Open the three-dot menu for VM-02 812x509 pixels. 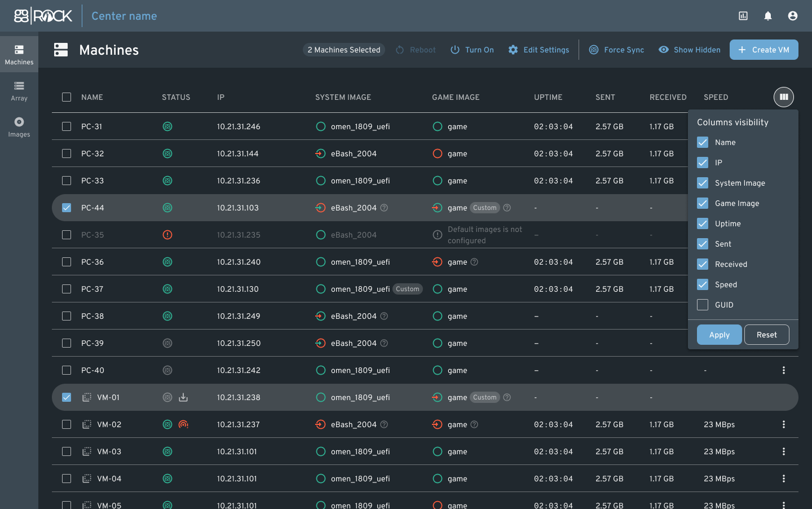784,424
